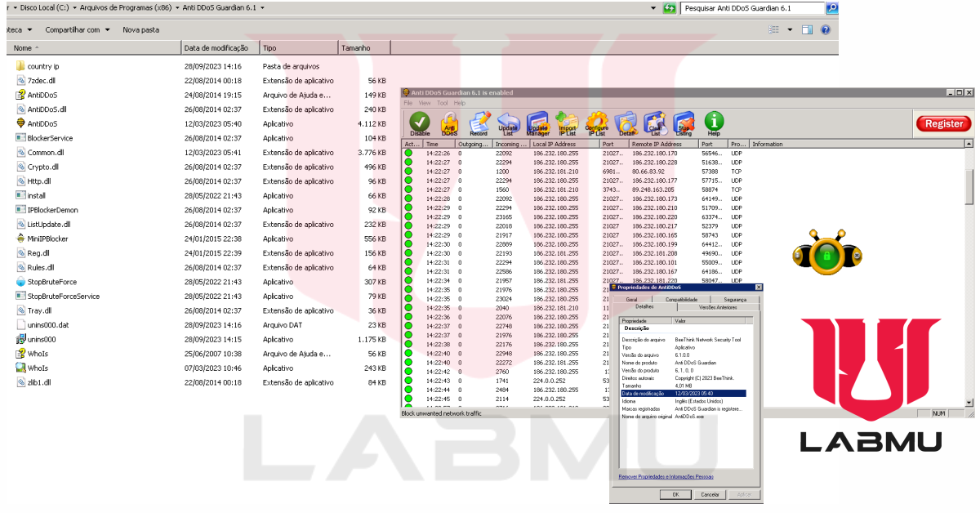Open the green Help icon
980x513 pixels.
click(x=714, y=123)
